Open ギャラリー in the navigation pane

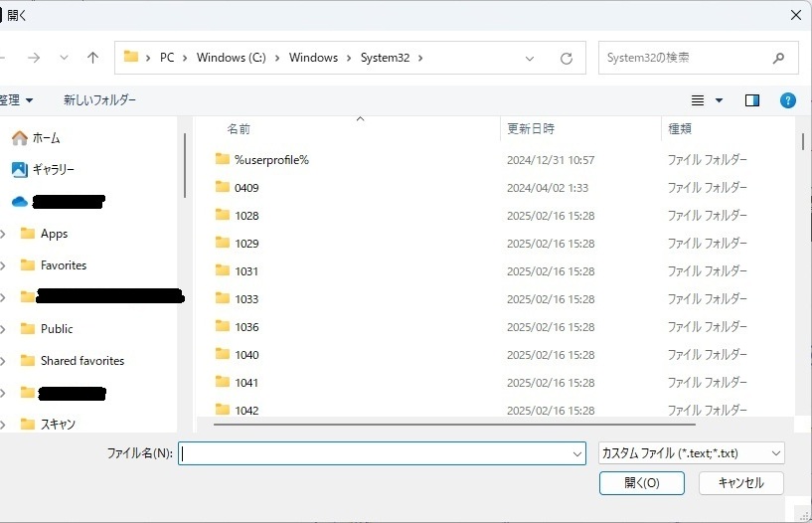pyautogui.click(x=53, y=169)
